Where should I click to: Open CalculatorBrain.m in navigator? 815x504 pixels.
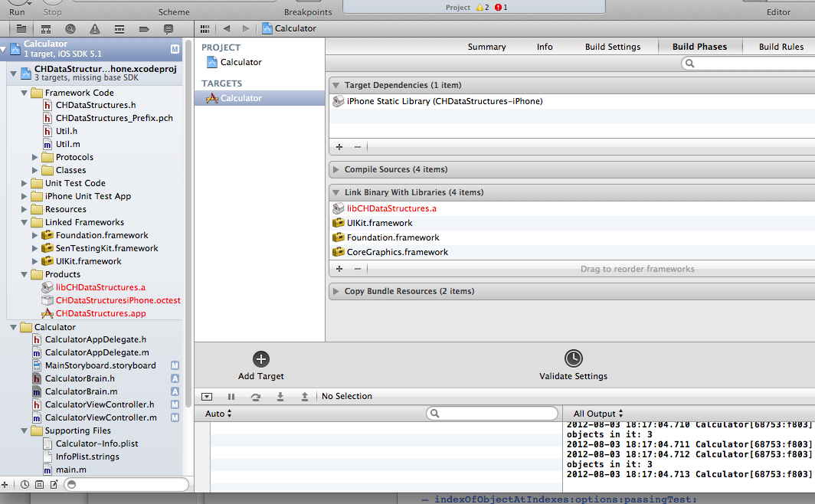click(81, 391)
